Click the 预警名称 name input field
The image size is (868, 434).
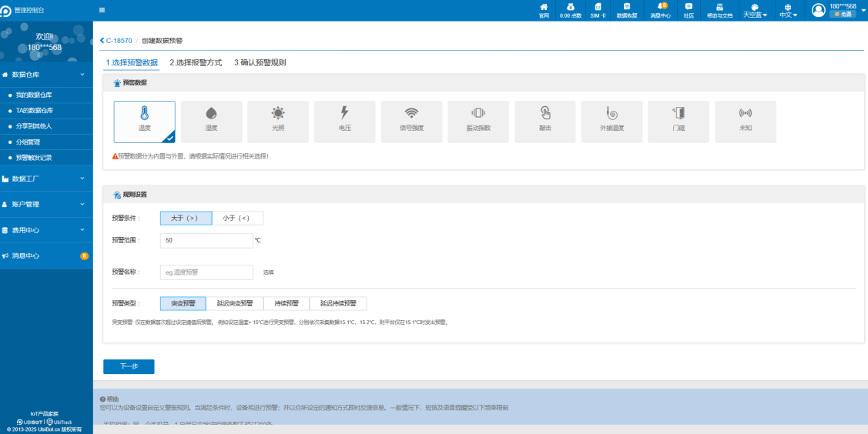[x=206, y=272]
